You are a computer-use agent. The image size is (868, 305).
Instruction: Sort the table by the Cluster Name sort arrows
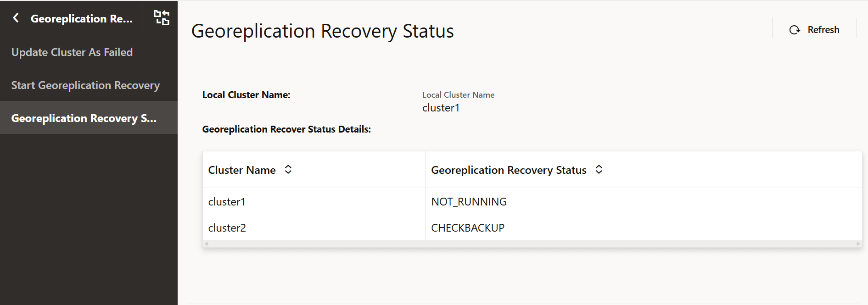point(288,170)
